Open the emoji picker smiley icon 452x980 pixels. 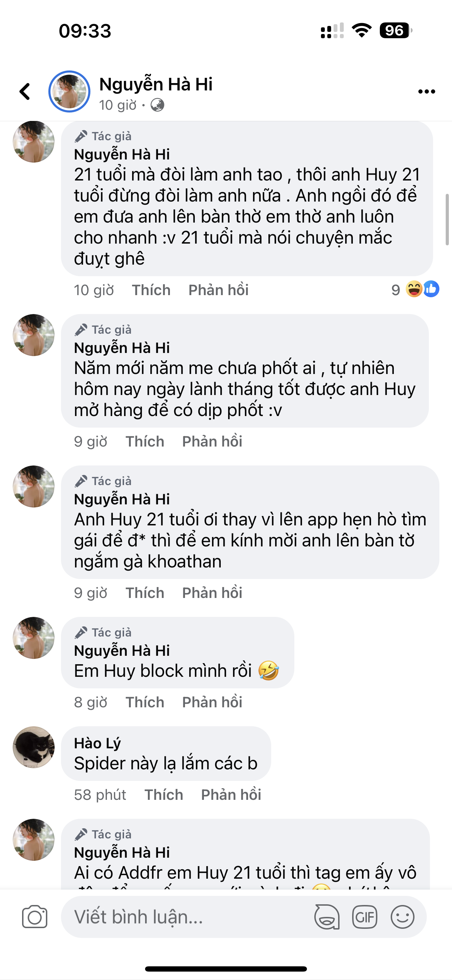coord(402,917)
